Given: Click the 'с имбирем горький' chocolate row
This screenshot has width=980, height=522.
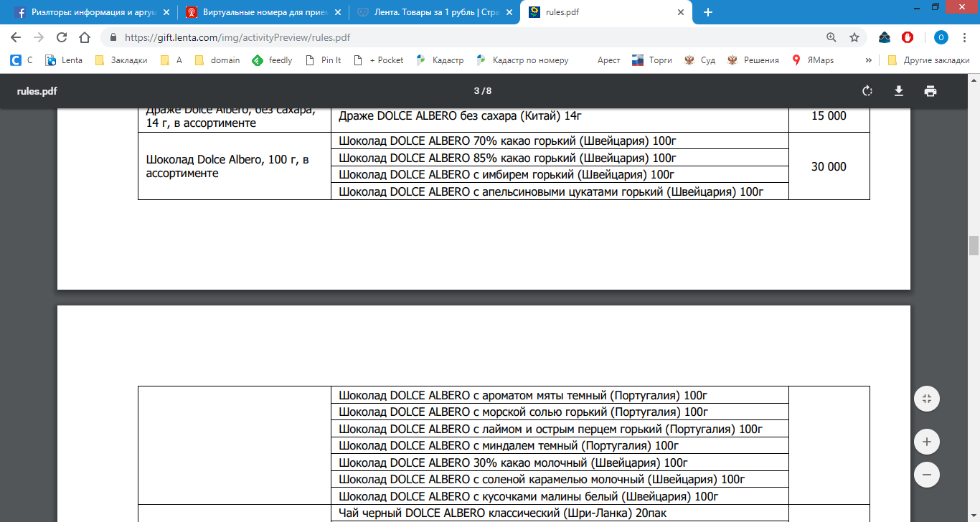Looking at the screenshot, I should pyautogui.click(x=560, y=174).
